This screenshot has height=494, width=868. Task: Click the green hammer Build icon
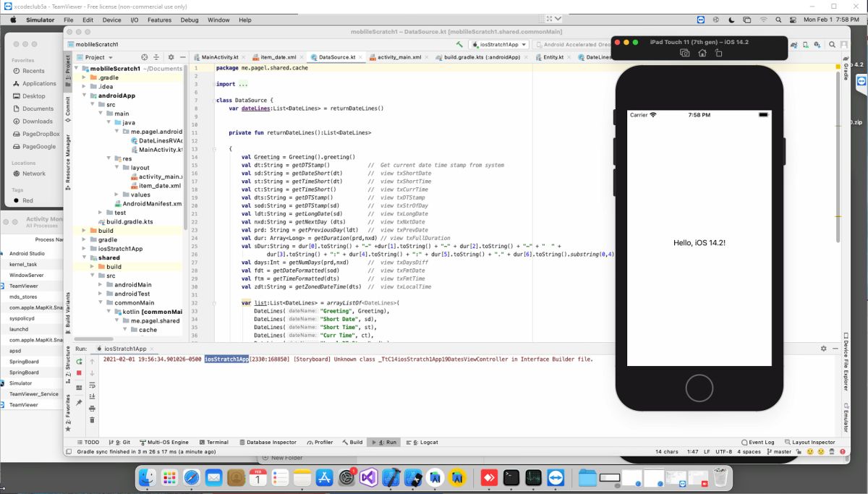(459, 45)
